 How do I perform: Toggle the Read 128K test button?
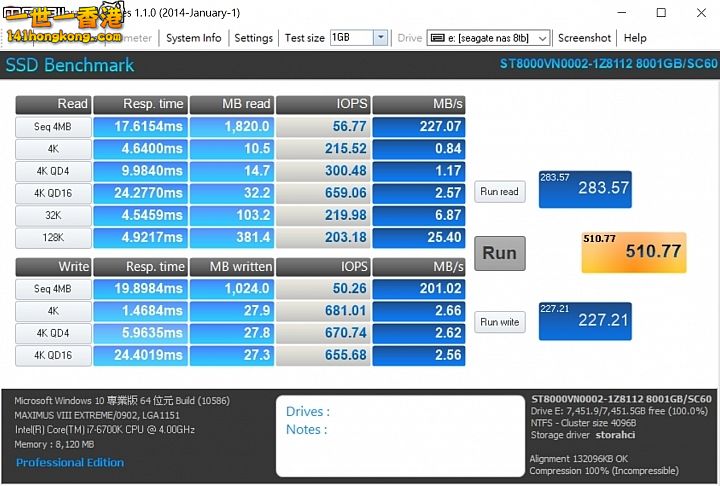[53, 237]
